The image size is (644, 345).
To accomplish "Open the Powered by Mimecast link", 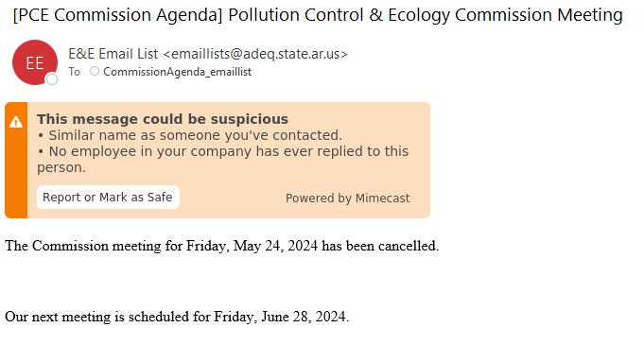I will tap(347, 198).
